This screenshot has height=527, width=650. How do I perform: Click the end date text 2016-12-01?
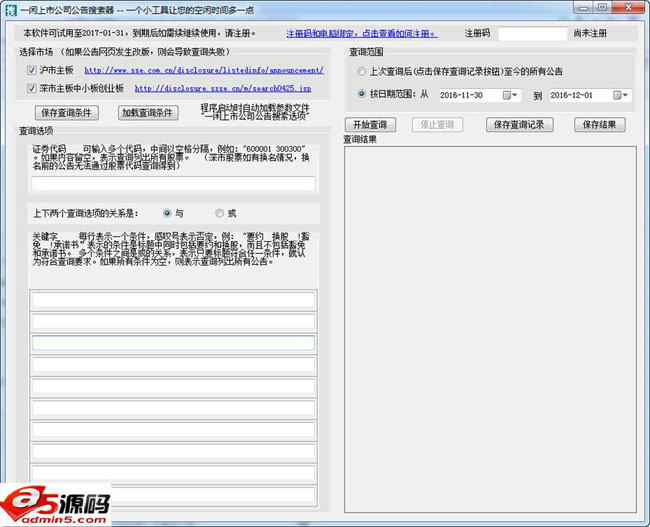click(x=572, y=95)
